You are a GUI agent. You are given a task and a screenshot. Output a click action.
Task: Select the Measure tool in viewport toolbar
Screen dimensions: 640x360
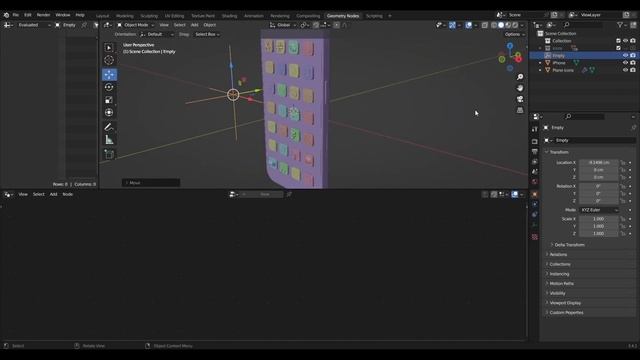[x=109, y=140]
